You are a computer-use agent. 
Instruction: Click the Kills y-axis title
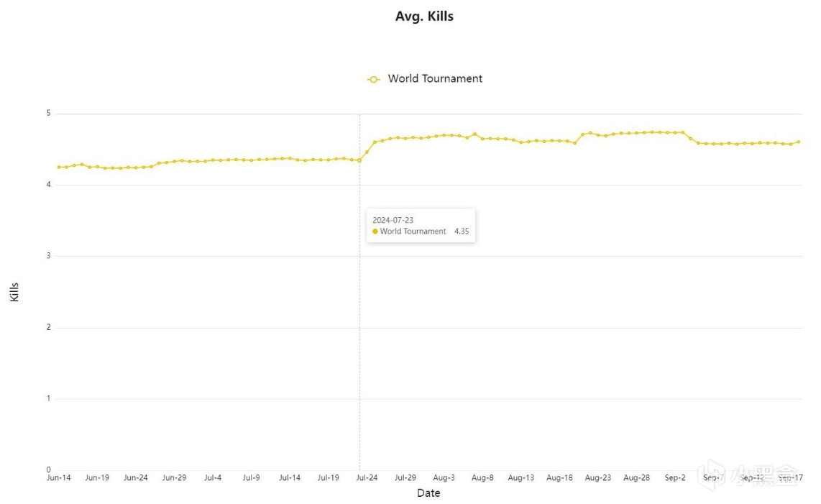(15, 292)
